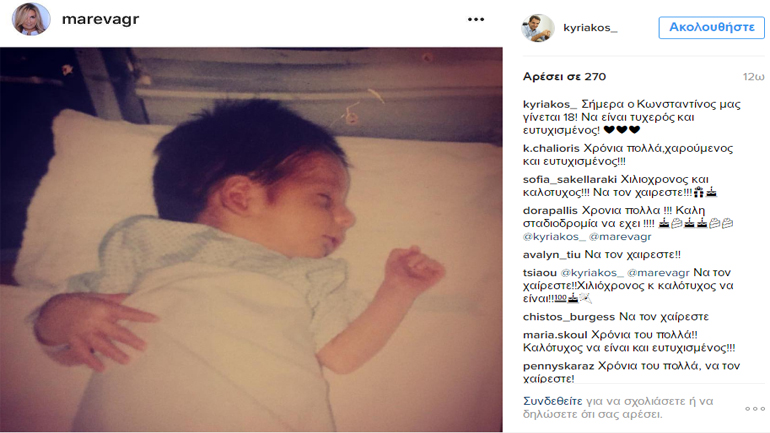The image size is (770, 433).
Task: Open comment options ellipsis at bottom right
Action: [x=755, y=408]
